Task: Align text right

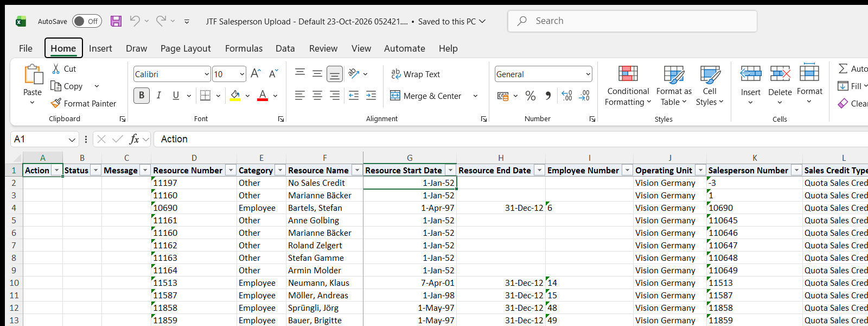Action: pos(335,96)
